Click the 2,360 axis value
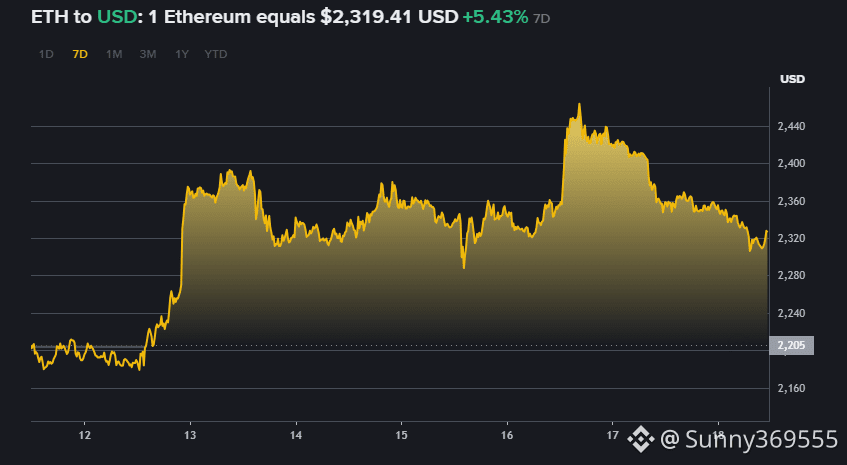The image size is (847, 465). [x=791, y=201]
